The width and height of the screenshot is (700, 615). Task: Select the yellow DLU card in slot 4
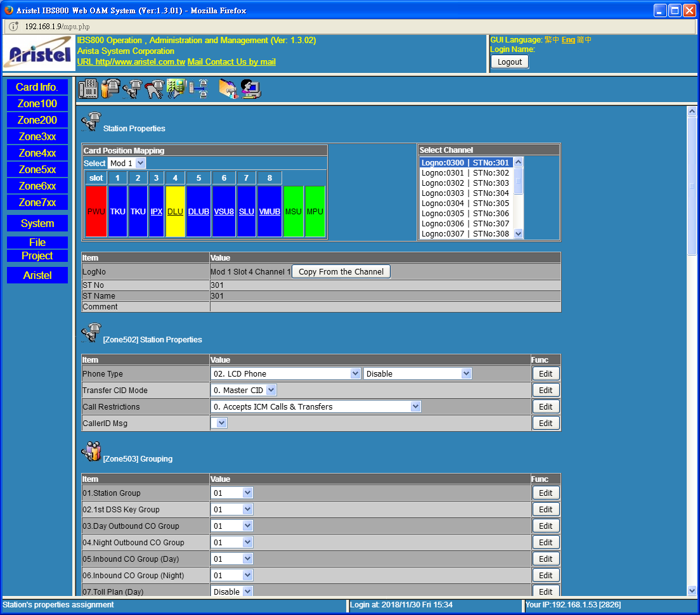click(x=175, y=211)
